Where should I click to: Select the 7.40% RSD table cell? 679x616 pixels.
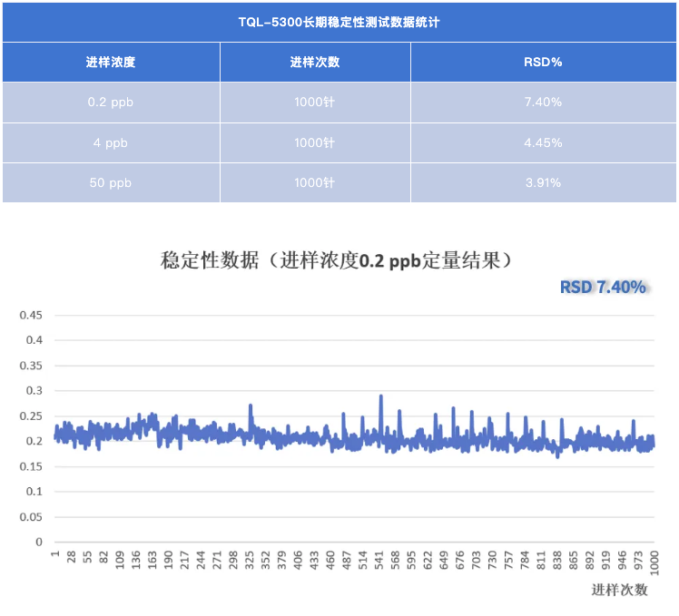tap(543, 103)
